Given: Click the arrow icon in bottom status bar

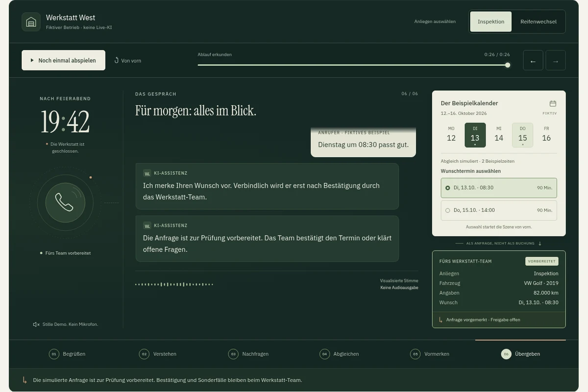Looking at the screenshot, I should pyautogui.click(x=25, y=380).
